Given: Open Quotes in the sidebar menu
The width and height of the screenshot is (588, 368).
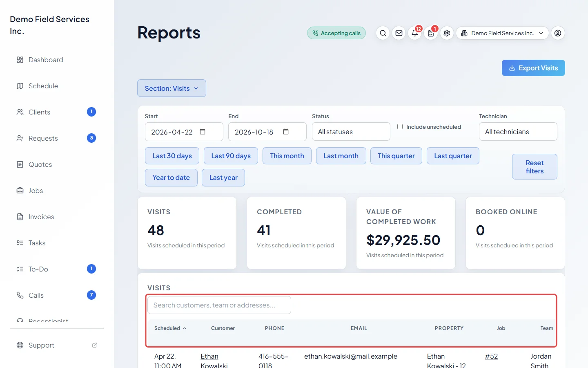Looking at the screenshot, I should point(57,164).
